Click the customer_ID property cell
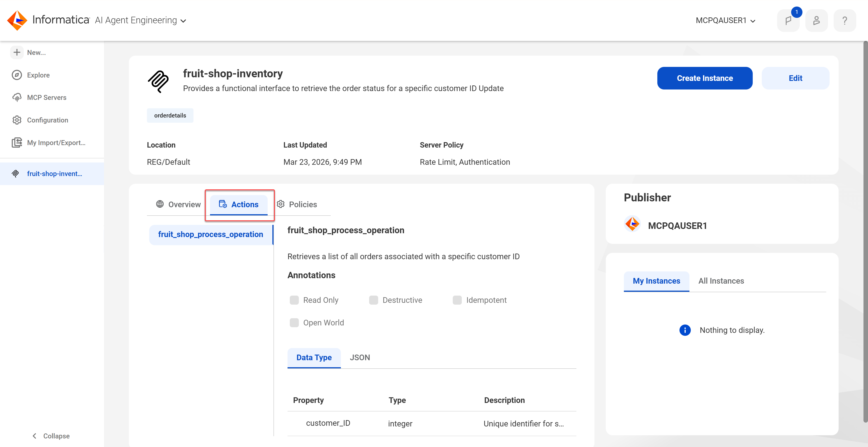This screenshot has height=447, width=868. 328,423
